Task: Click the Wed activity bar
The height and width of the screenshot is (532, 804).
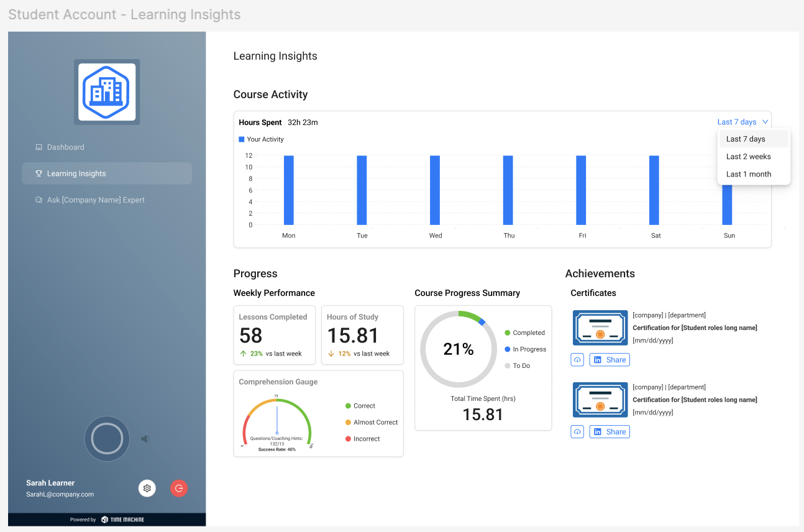Action: pos(435,190)
